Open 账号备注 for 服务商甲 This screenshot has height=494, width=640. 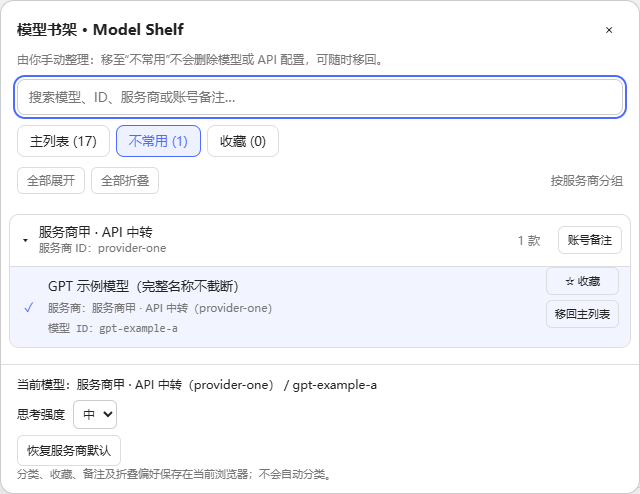pos(590,240)
